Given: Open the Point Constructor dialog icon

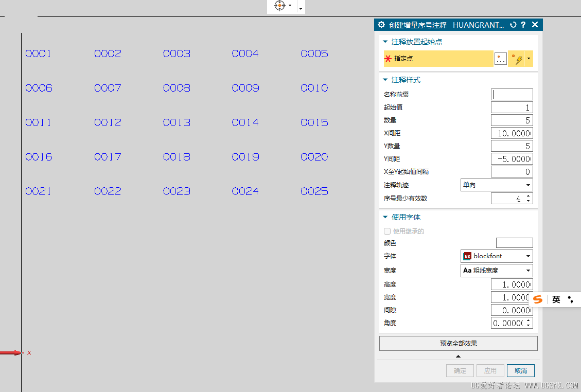Looking at the screenshot, I should pos(500,59).
